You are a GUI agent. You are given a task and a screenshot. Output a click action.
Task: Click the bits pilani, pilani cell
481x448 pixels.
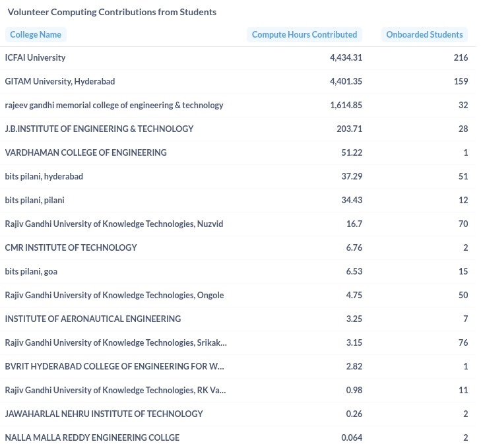[x=35, y=200]
